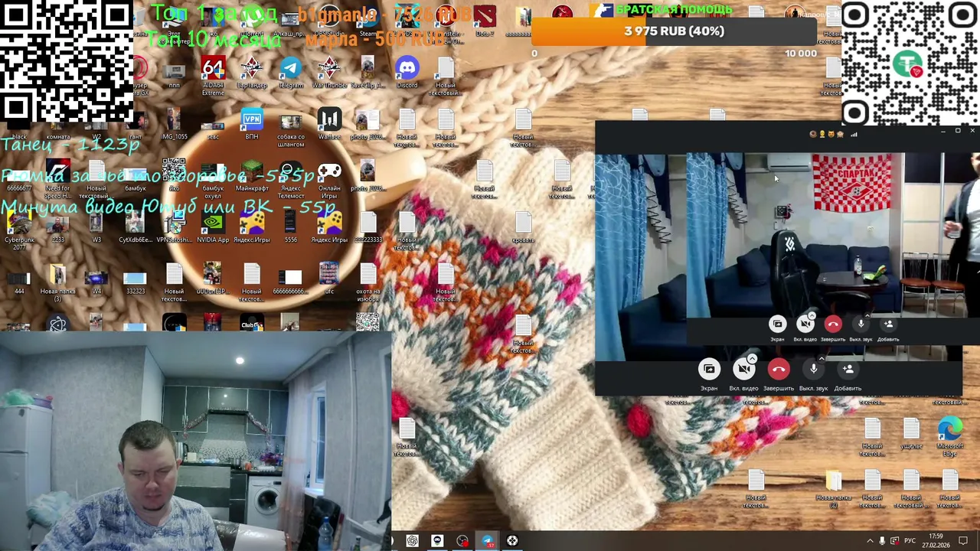Select the охота на изюбря text file

[x=367, y=282]
